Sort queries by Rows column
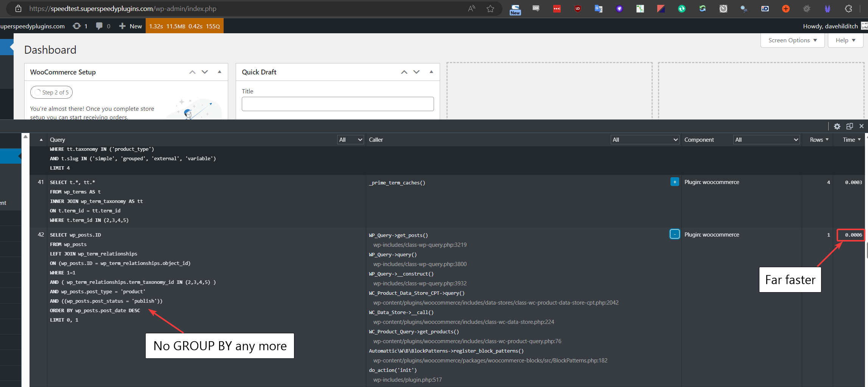This screenshot has height=387, width=868. tap(819, 139)
